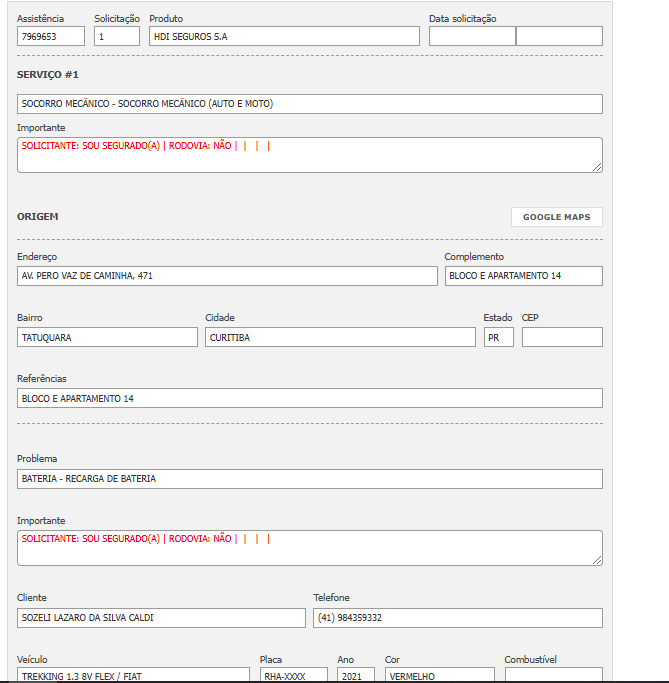Screen dimensions: 669x683
Task: Select the Cor field showing Vermelho
Action: [x=439, y=675]
